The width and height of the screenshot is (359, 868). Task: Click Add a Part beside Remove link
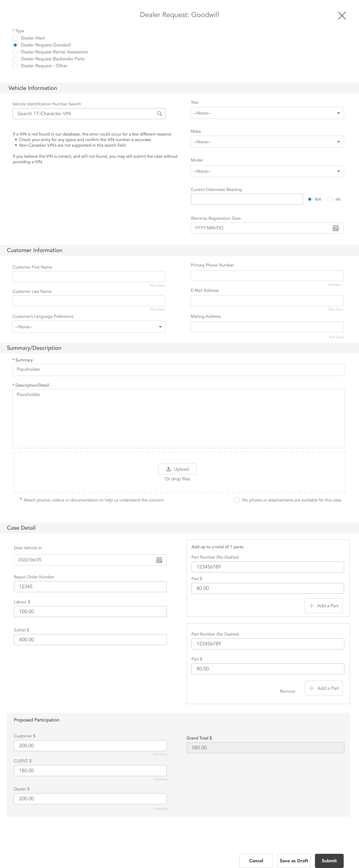click(x=324, y=688)
